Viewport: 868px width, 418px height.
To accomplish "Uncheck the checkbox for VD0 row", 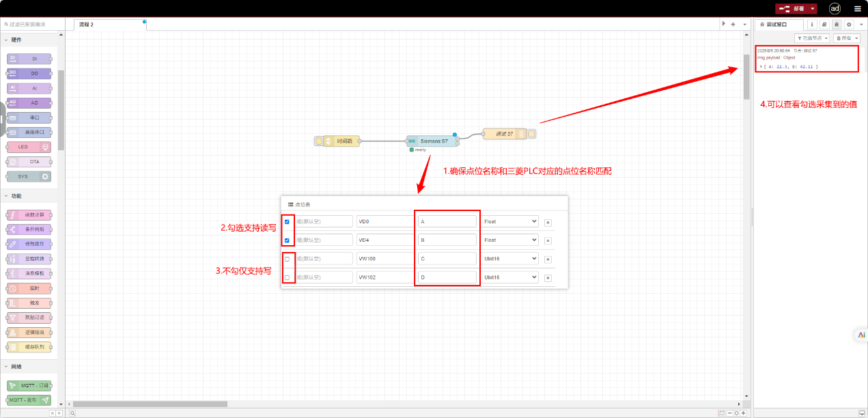I will click(287, 221).
